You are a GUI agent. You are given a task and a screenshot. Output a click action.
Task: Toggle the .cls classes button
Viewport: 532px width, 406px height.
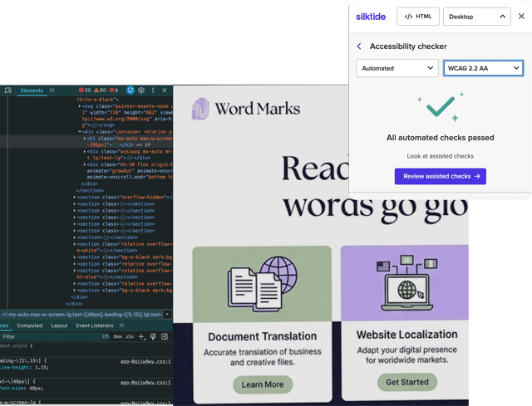pos(130,336)
